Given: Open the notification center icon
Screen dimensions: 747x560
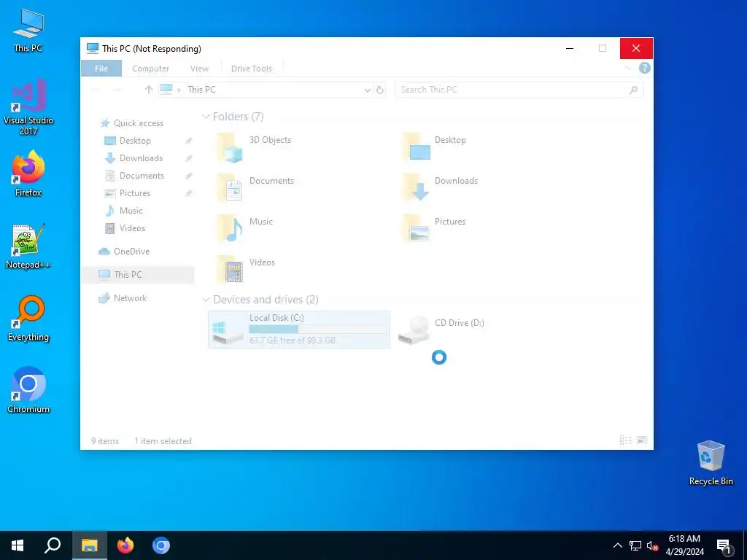Looking at the screenshot, I should [723, 546].
